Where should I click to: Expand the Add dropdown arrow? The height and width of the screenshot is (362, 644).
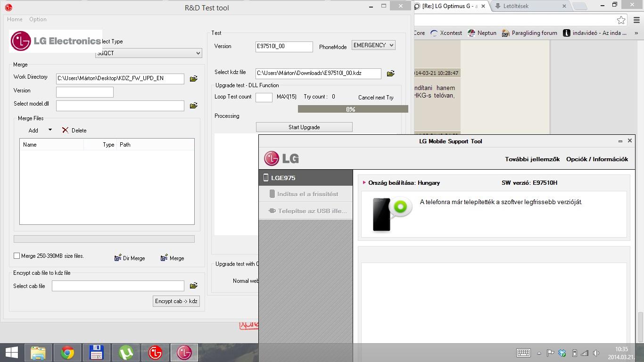(x=50, y=130)
